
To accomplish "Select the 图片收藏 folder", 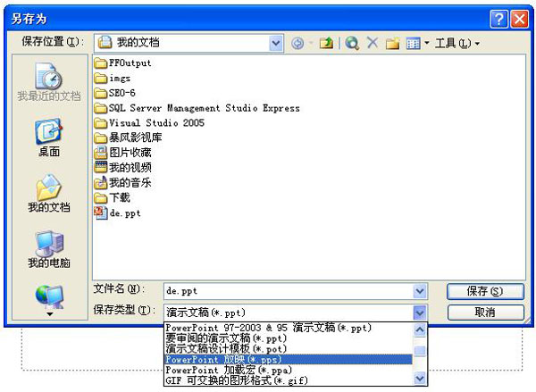I will coord(123,153).
